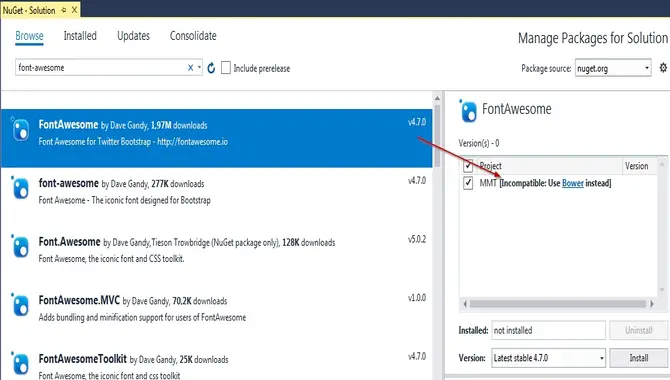Click the package list scroll up arrow
670x380 pixels.
coord(437,98)
